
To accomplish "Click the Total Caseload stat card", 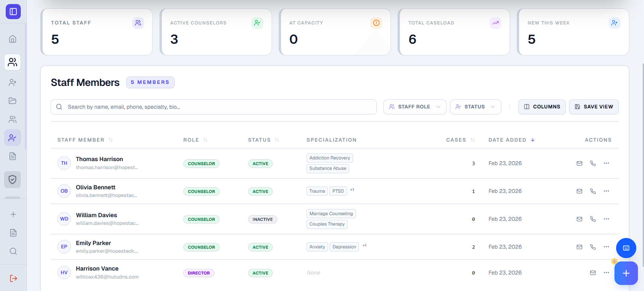I will (454, 32).
